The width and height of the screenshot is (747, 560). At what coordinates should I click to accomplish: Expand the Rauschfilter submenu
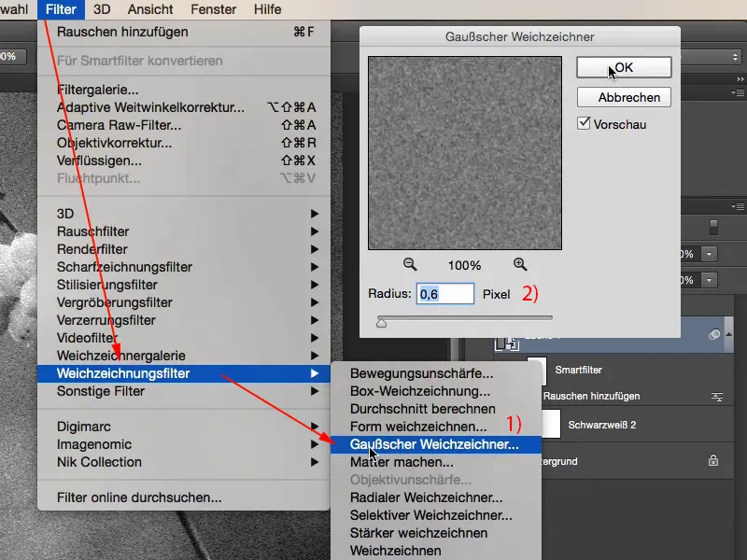pos(183,231)
